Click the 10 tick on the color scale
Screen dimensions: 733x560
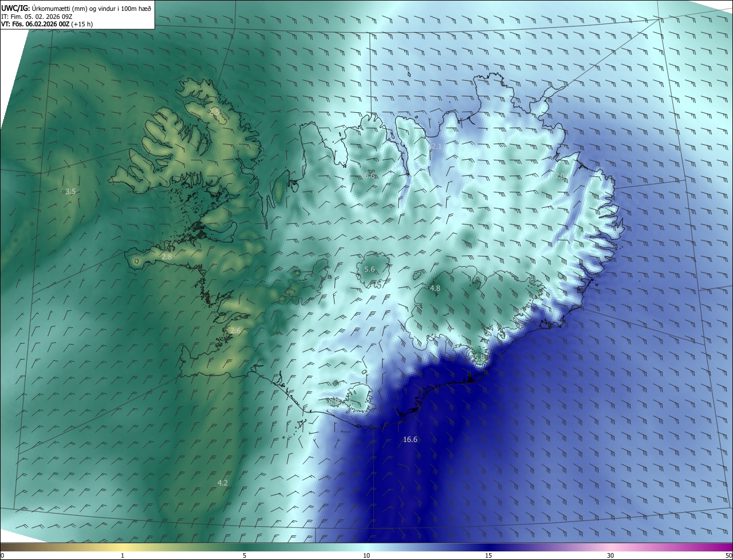point(366,555)
